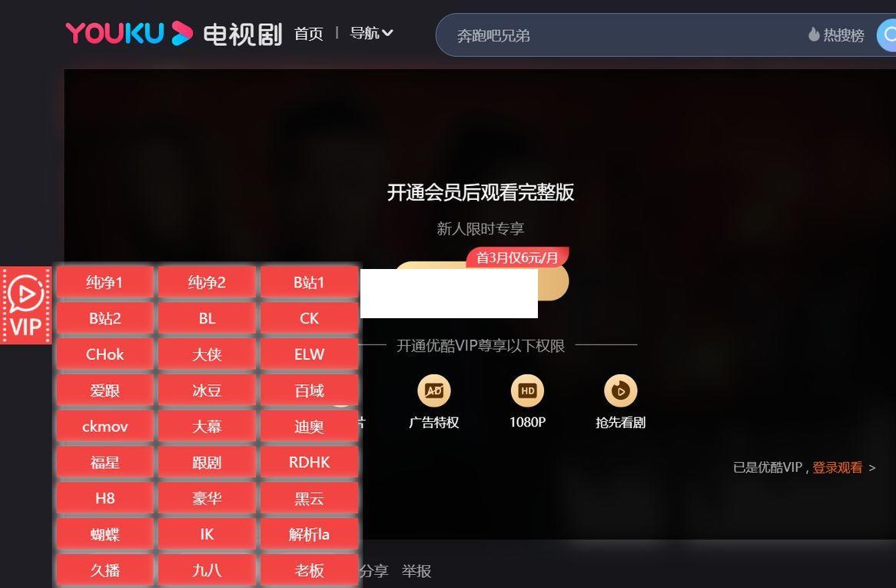Pick the 解析la parse line
896x588 pixels.
[x=309, y=534]
